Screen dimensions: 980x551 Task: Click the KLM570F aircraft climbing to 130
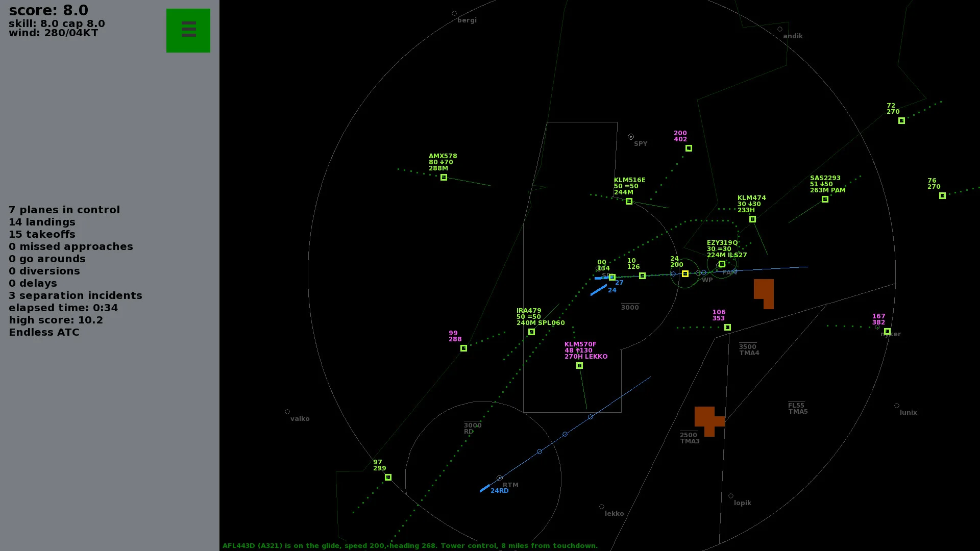[579, 365]
